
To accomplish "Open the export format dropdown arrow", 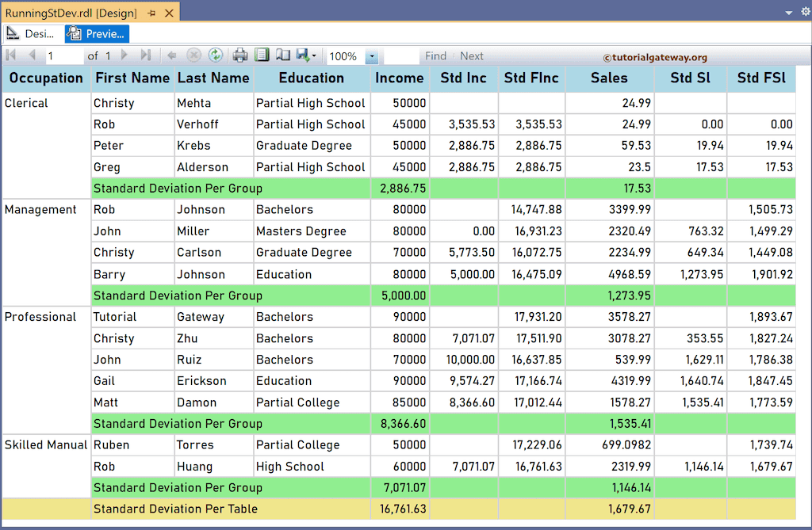I will [x=312, y=55].
